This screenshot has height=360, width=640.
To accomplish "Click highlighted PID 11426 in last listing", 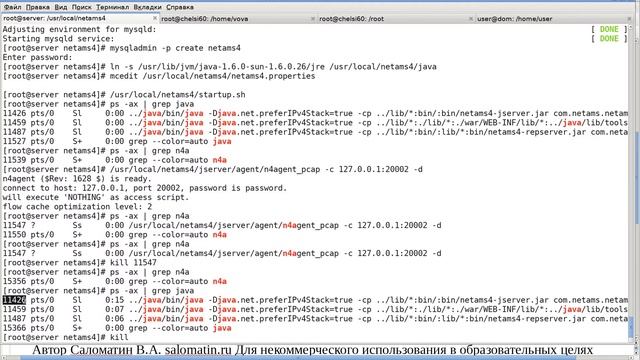I will tap(14, 300).
